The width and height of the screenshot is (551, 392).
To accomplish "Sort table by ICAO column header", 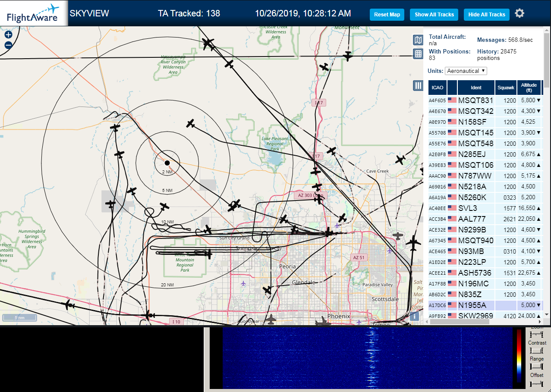I will pyautogui.click(x=438, y=88).
